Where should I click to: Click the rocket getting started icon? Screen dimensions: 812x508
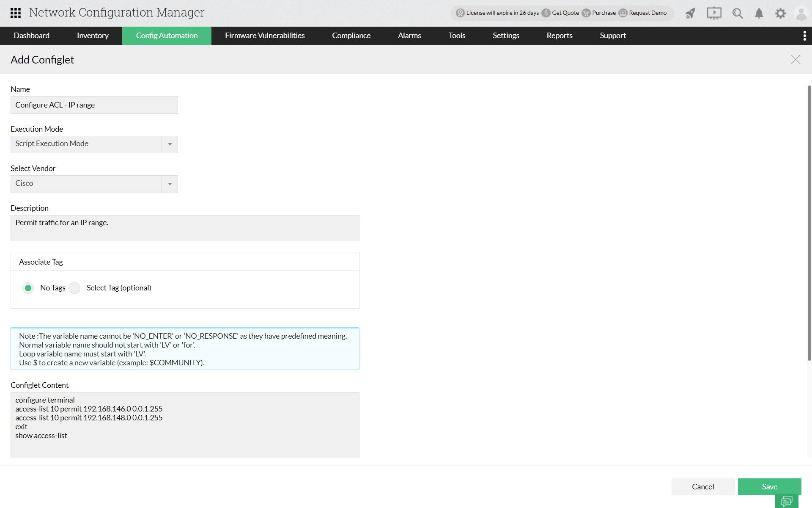(x=690, y=13)
